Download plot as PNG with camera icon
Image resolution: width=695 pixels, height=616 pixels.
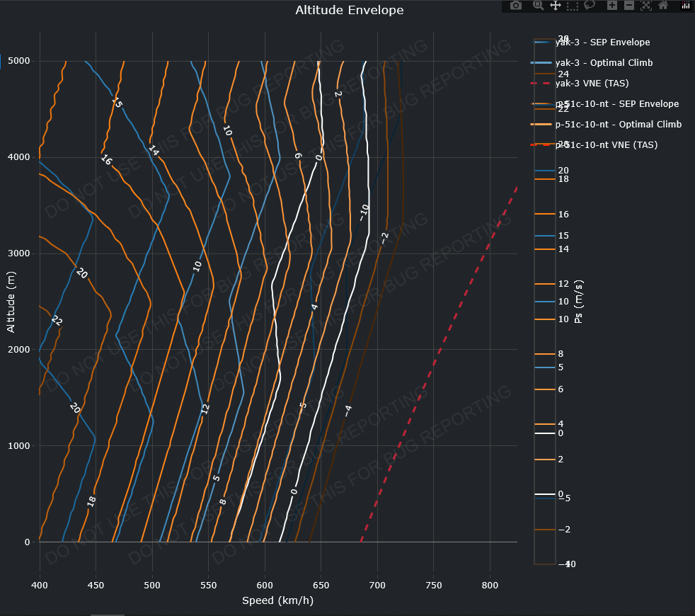tap(516, 6)
